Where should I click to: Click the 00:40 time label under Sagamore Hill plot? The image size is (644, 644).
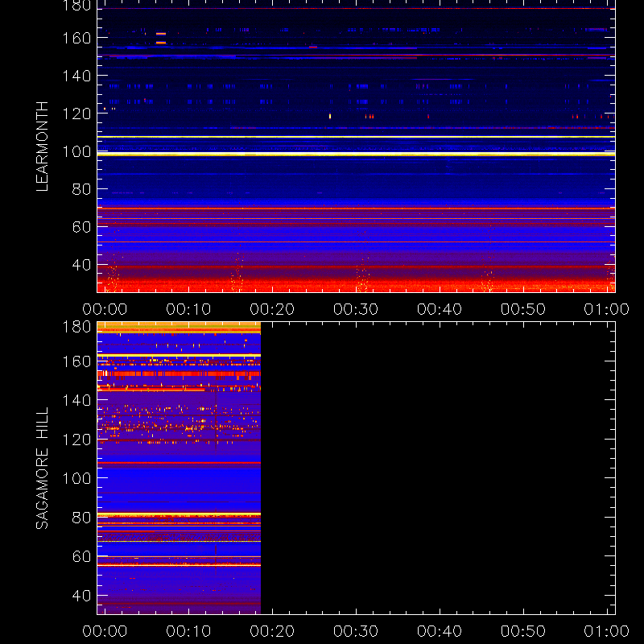pos(440,631)
